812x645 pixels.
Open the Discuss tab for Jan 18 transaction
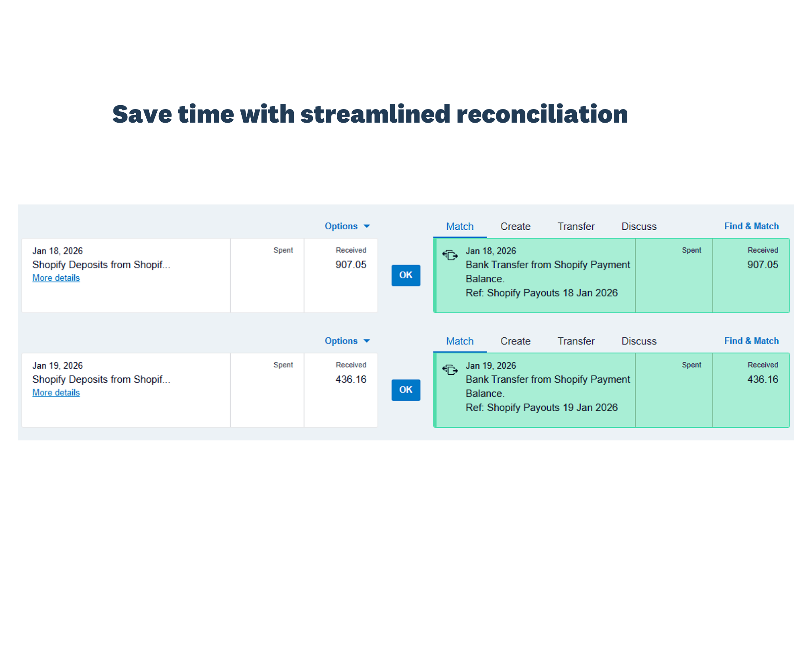[638, 226]
